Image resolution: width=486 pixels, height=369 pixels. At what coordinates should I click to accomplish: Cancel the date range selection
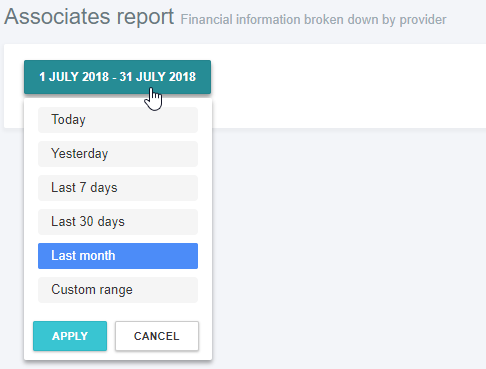(x=157, y=336)
